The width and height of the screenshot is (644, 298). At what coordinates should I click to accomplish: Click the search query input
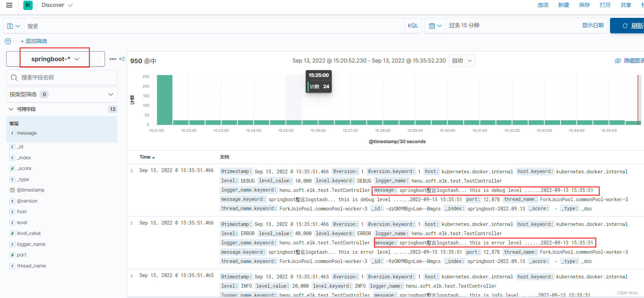214,26
